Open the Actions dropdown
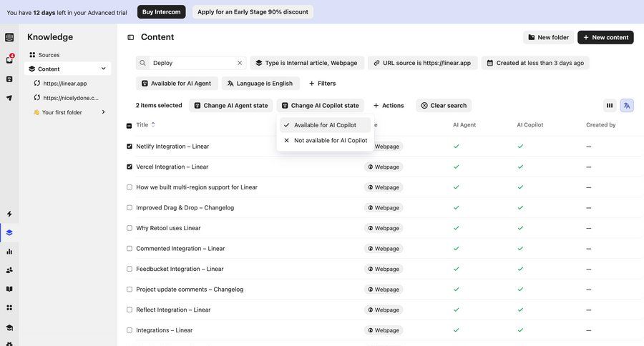This screenshot has width=644, height=346. click(x=389, y=106)
